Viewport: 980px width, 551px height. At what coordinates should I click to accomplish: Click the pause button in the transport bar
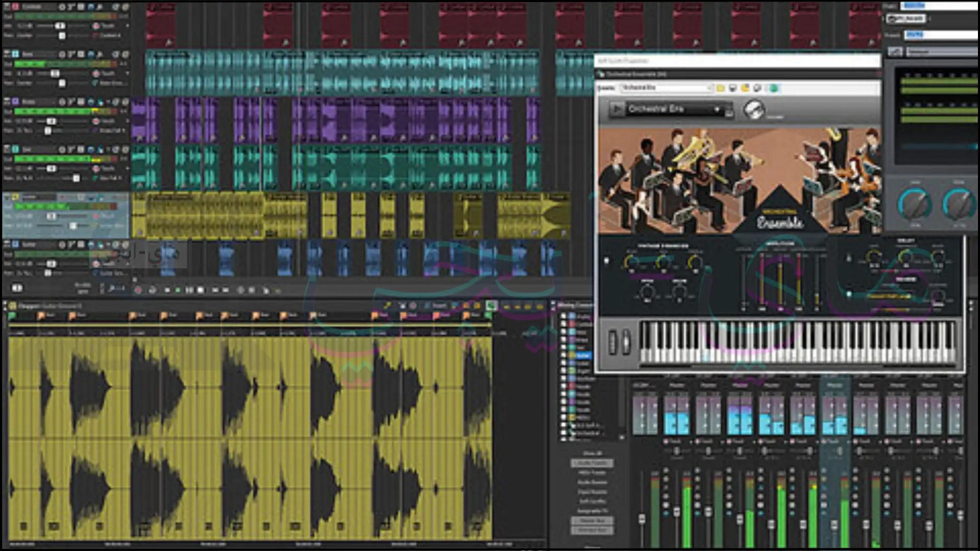click(x=189, y=290)
